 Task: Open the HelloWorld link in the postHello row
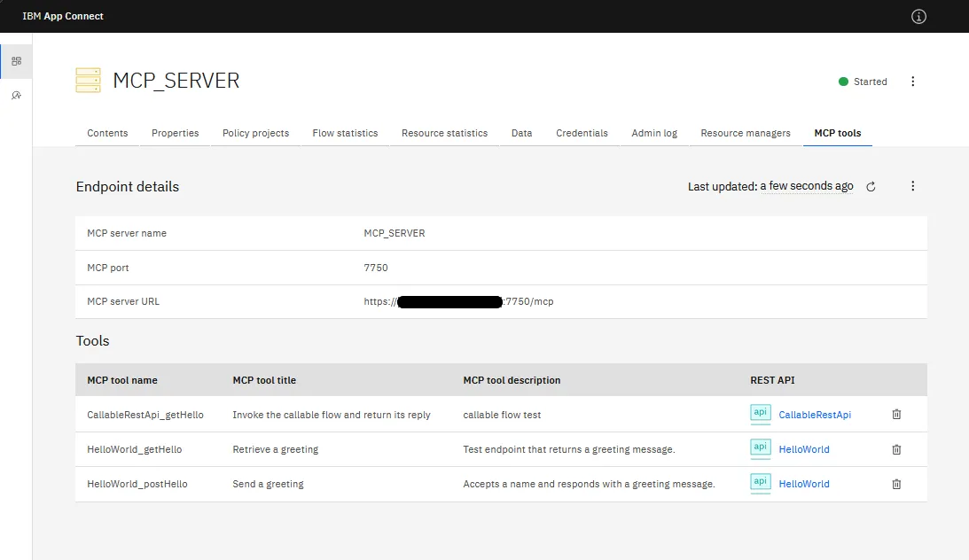tap(804, 484)
